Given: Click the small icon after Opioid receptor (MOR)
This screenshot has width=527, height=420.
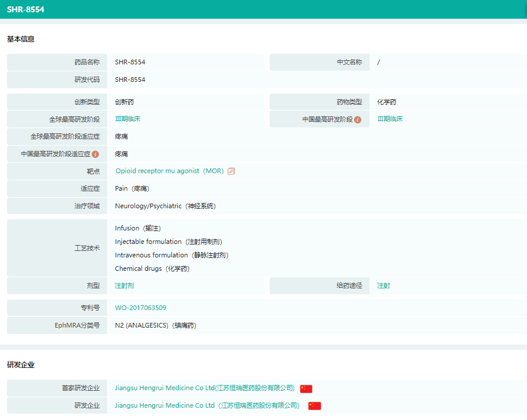Looking at the screenshot, I should [231, 171].
